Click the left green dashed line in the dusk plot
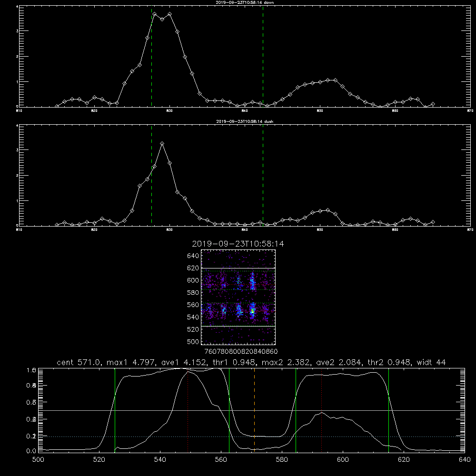Image resolution: width=476 pixels, height=476 pixels. click(x=151, y=175)
